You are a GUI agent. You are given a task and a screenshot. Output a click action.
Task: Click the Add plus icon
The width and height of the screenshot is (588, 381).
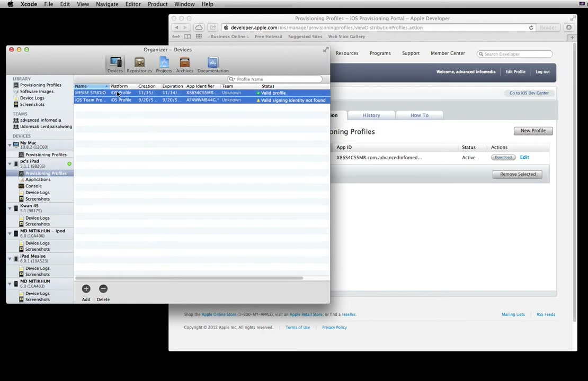pos(86,288)
